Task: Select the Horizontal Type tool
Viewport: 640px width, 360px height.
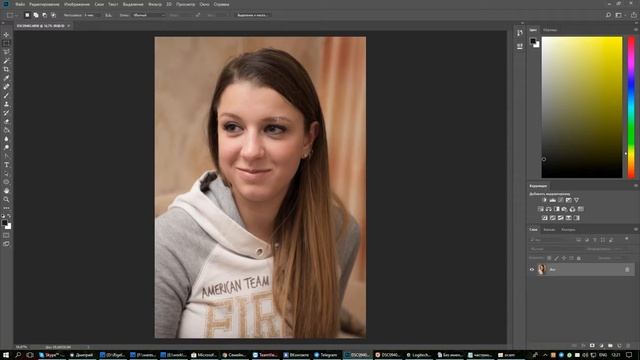Action: coord(6,164)
